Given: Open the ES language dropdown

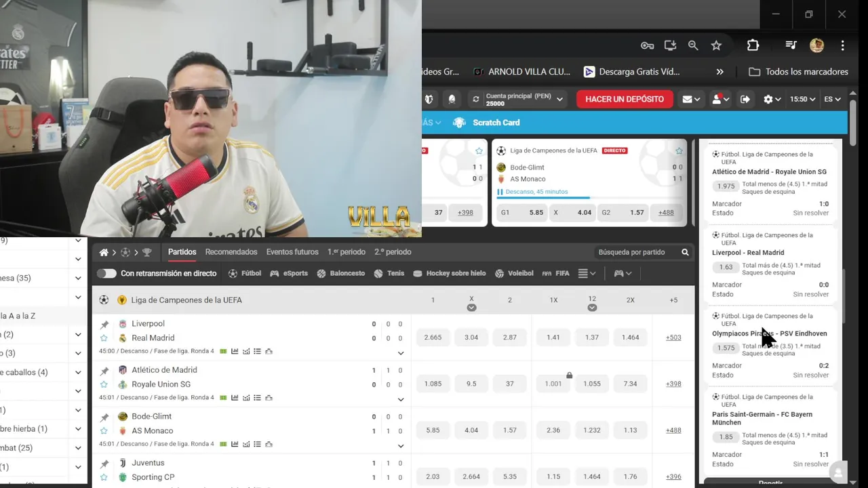Looking at the screenshot, I should coord(832,99).
